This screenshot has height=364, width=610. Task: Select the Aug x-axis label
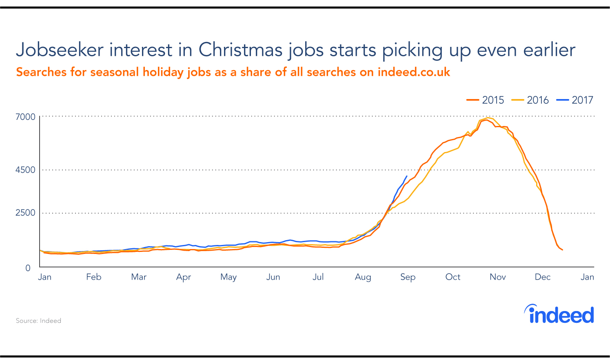pos(363,277)
